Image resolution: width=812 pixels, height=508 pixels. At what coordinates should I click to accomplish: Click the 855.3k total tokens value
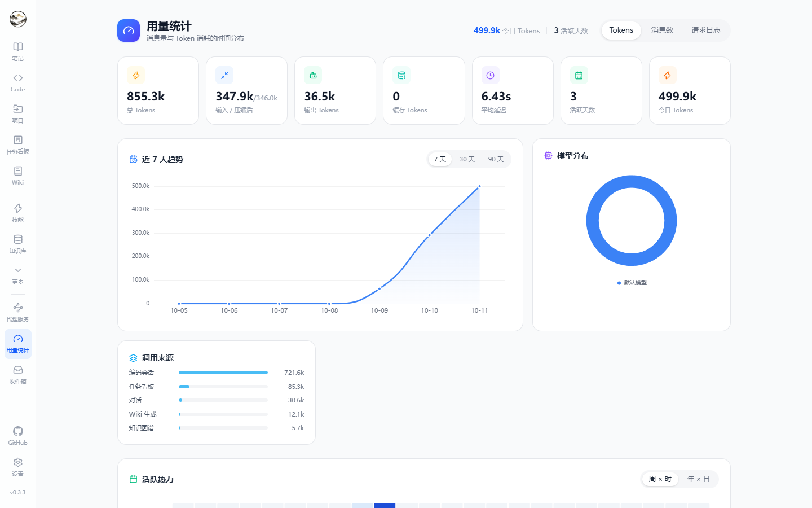pyautogui.click(x=145, y=97)
